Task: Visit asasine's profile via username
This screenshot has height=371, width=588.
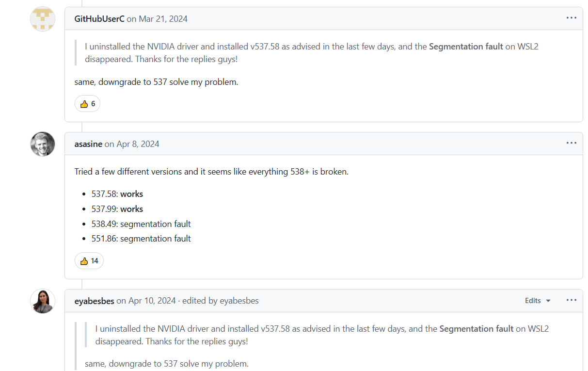Action: 88,144
